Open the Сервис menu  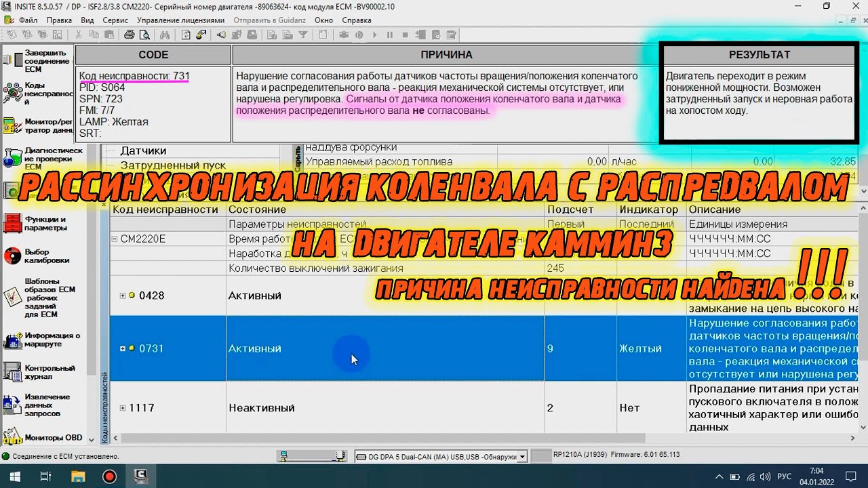pos(115,20)
